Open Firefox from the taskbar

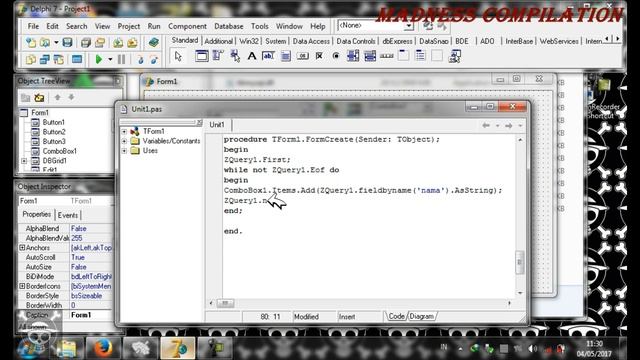click(103, 348)
